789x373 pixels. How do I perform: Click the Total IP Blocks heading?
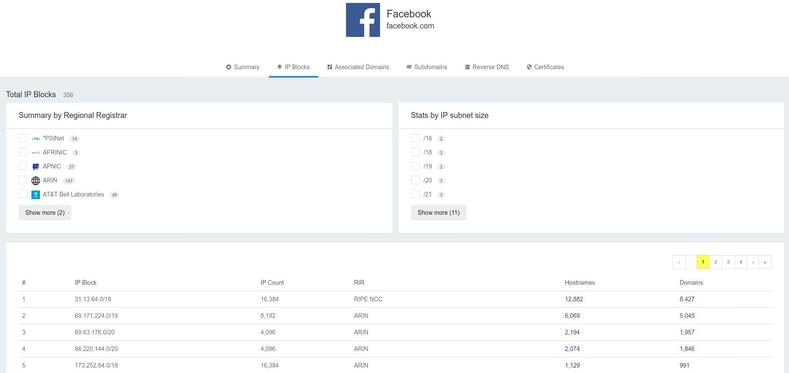click(x=31, y=95)
